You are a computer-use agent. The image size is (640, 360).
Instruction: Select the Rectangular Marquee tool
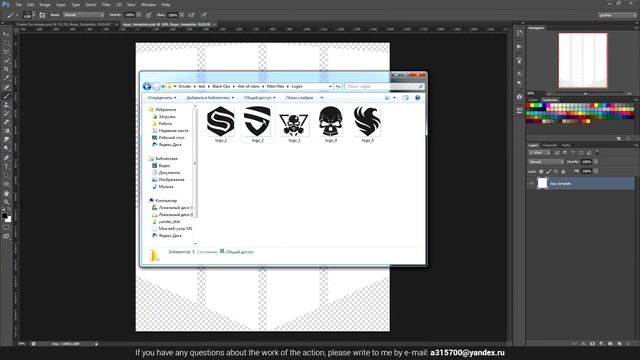(x=6, y=43)
